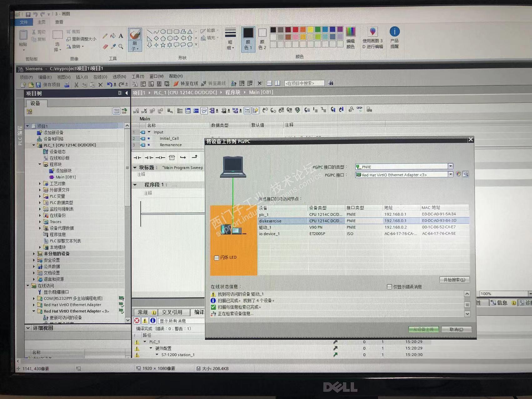
Task: Open the 在线(O) menu
Action: (x=100, y=77)
